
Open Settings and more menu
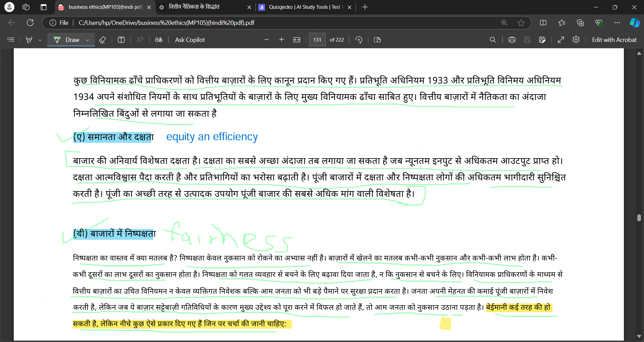(x=617, y=23)
